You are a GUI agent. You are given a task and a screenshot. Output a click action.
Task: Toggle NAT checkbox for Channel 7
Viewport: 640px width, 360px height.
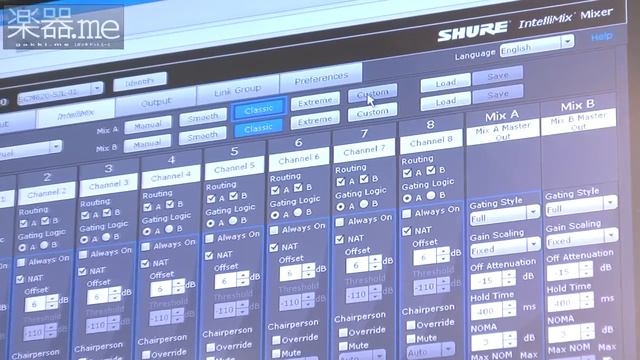[x=340, y=240]
